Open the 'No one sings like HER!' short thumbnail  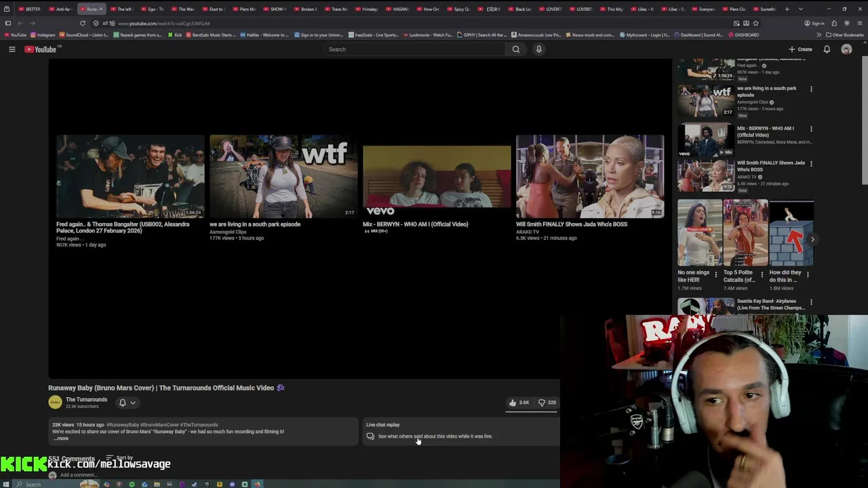tap(700, 232)
